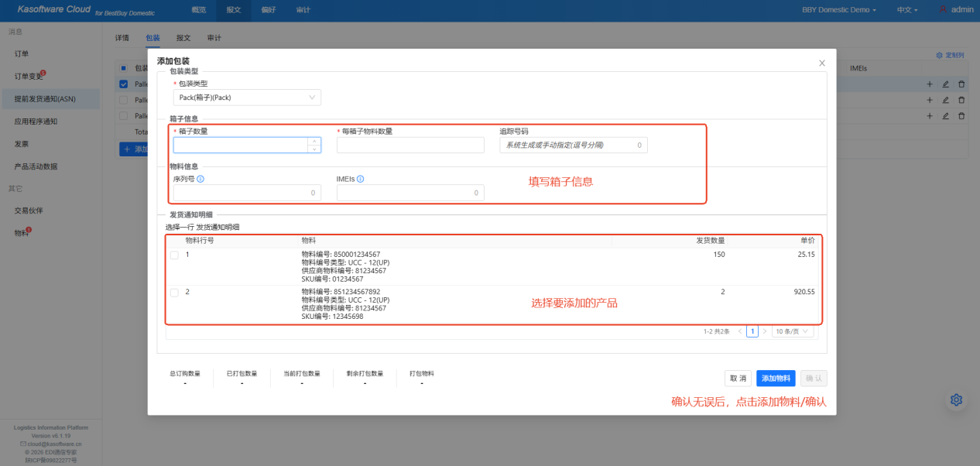
Task: Click the info icon beside IMEIs label
Action: 361,179
